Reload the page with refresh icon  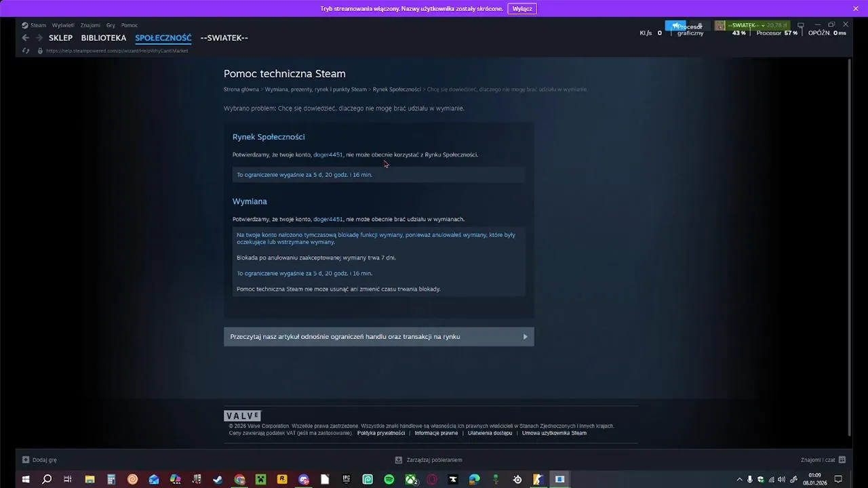(x=26, y=51)
